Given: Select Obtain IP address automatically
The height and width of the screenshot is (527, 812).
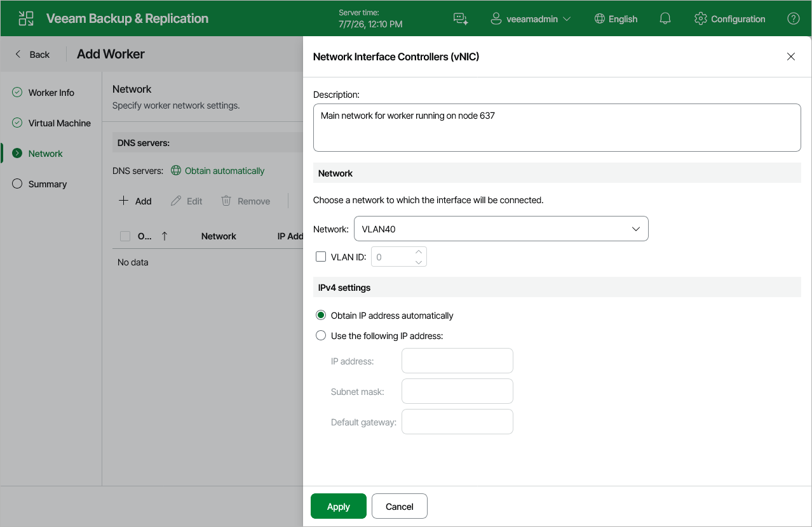Looking at the screenshot, I should coord(321,316).
